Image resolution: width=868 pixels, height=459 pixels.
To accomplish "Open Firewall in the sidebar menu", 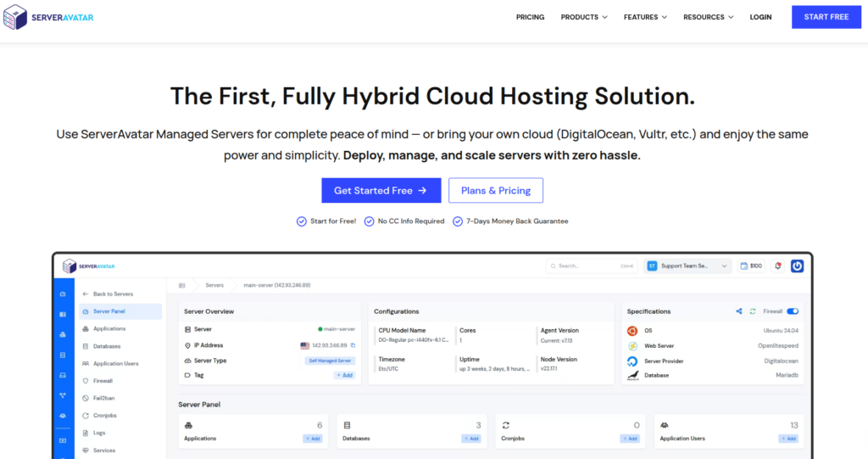I will tap(97, 381).
